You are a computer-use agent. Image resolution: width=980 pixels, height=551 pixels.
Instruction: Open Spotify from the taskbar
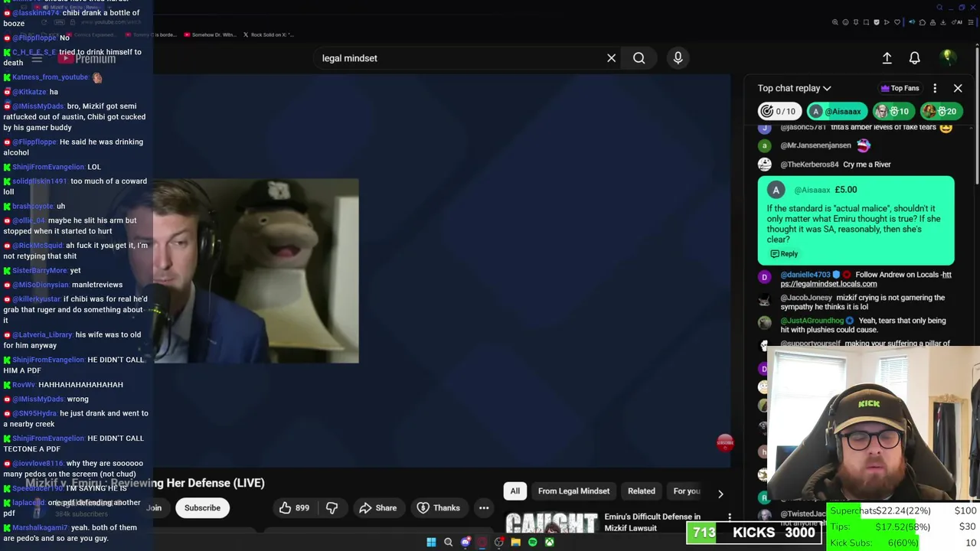point(532,542)
